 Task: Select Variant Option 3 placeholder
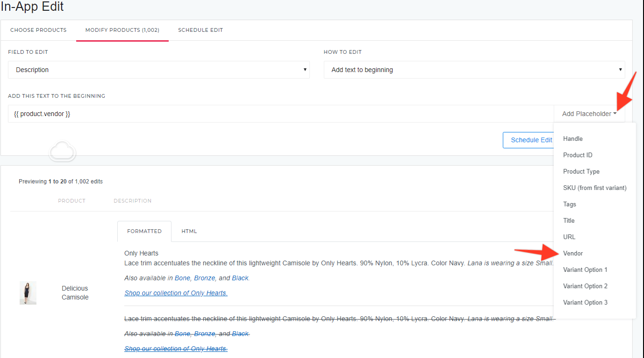coord(585,302)
